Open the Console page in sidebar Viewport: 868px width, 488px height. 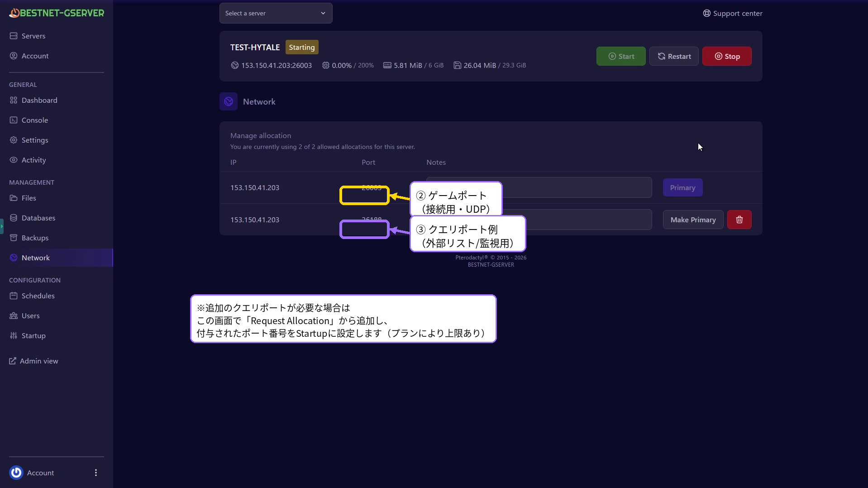pos(35,120)
